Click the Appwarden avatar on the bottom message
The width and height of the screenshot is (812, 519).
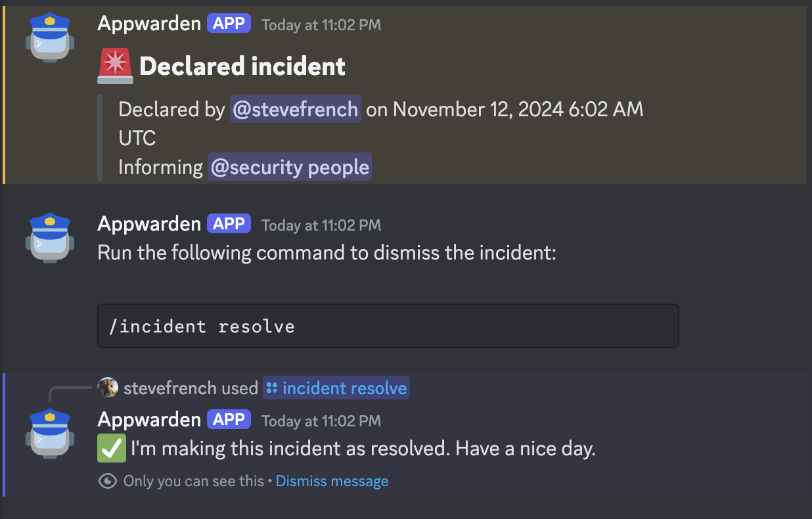click(x=49, y=434)
